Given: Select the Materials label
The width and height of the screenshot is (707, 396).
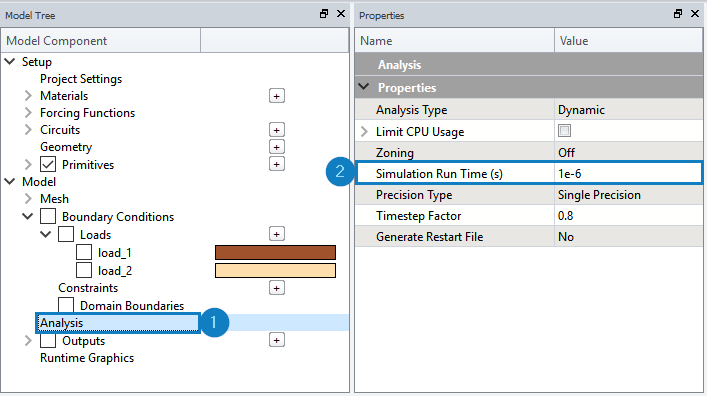Looking at the screenshot, I should click(64, 96).
